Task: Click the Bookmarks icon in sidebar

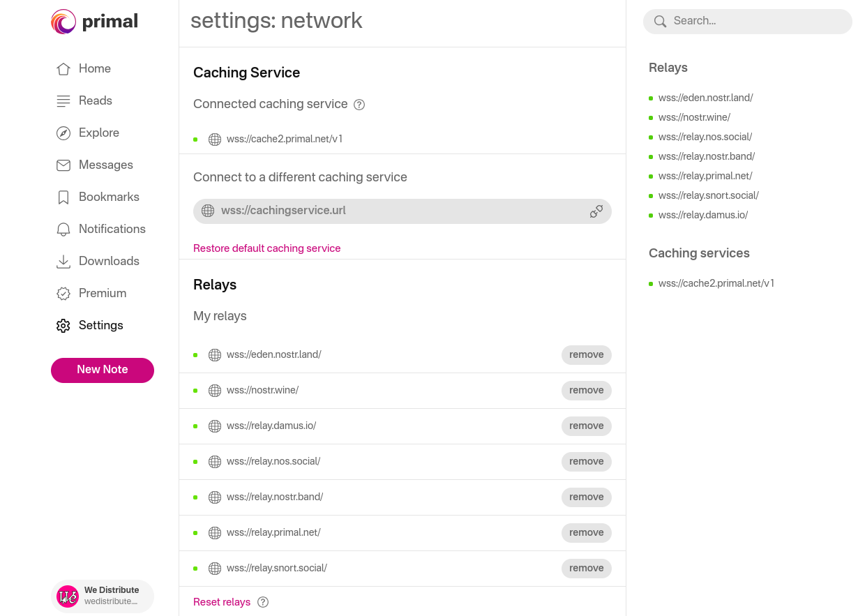Action: tap(63, 197)
